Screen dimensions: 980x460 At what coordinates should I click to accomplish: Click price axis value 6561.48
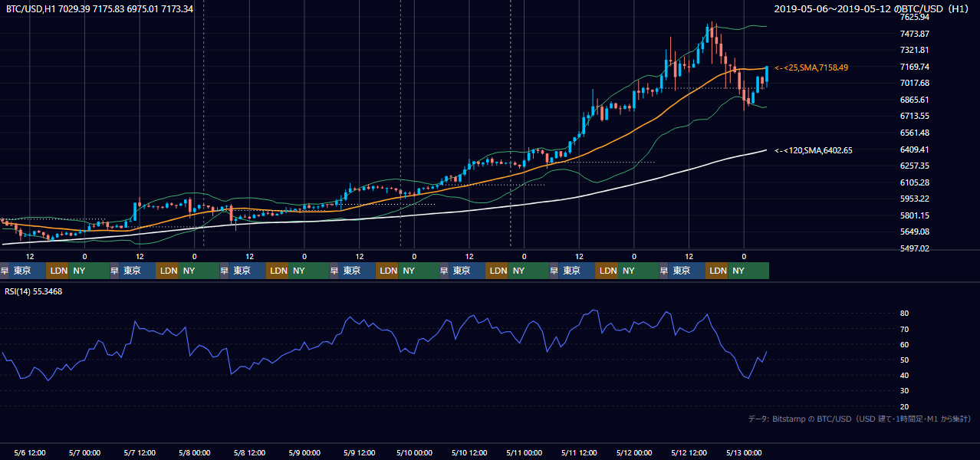(x=915, y=133)
